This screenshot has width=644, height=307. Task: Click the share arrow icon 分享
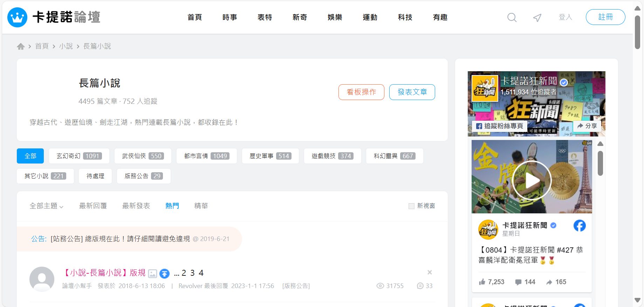coord(580,126)
